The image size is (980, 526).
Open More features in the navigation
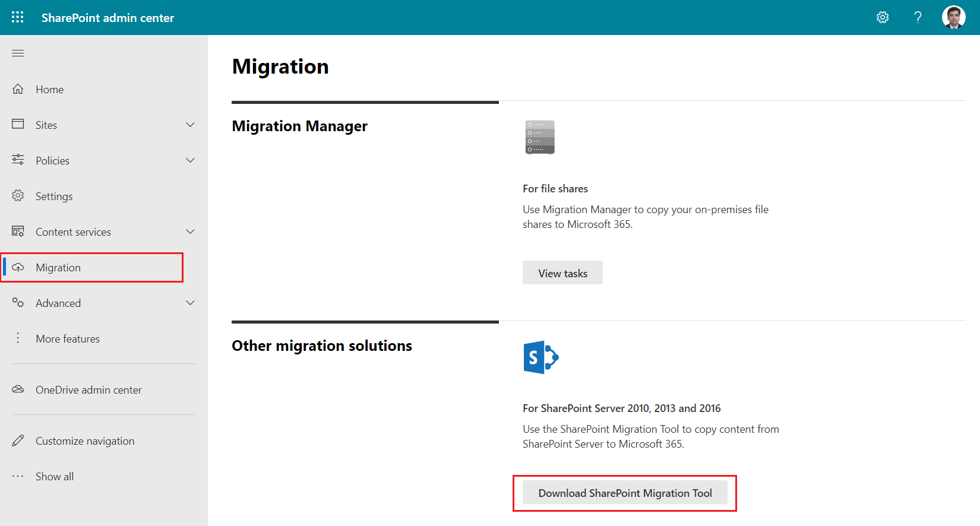click(68, 339)
